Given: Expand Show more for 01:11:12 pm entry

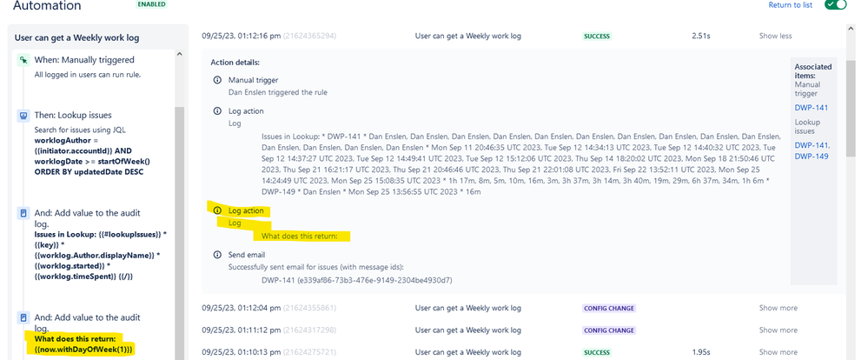Looking at the screenshot, I should tap(778, 330).
